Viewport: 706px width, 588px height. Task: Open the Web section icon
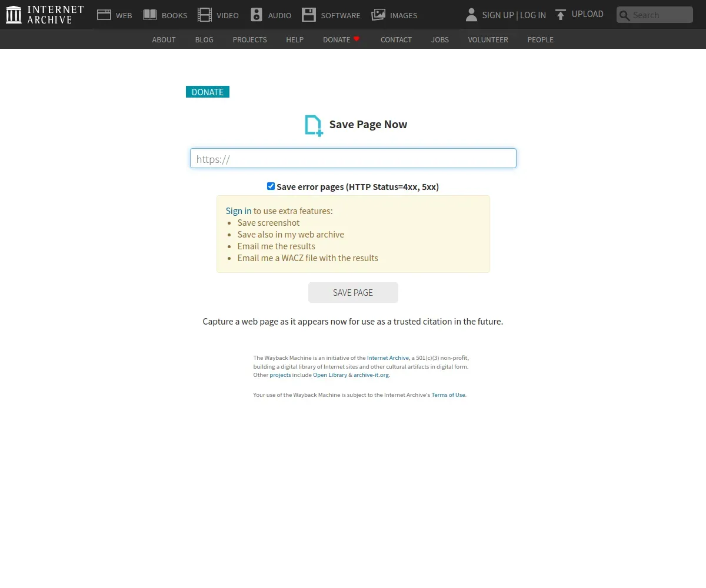[x=104, y=15]
